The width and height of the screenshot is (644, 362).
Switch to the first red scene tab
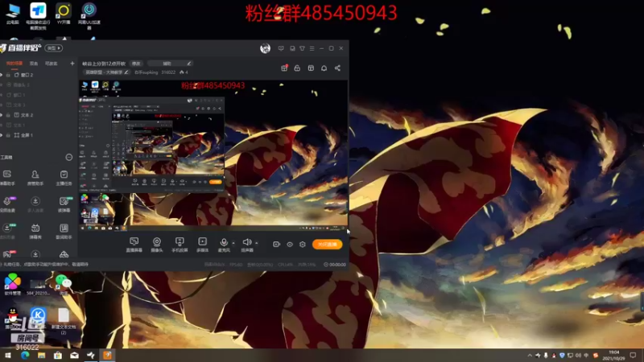tap(14, 64)
